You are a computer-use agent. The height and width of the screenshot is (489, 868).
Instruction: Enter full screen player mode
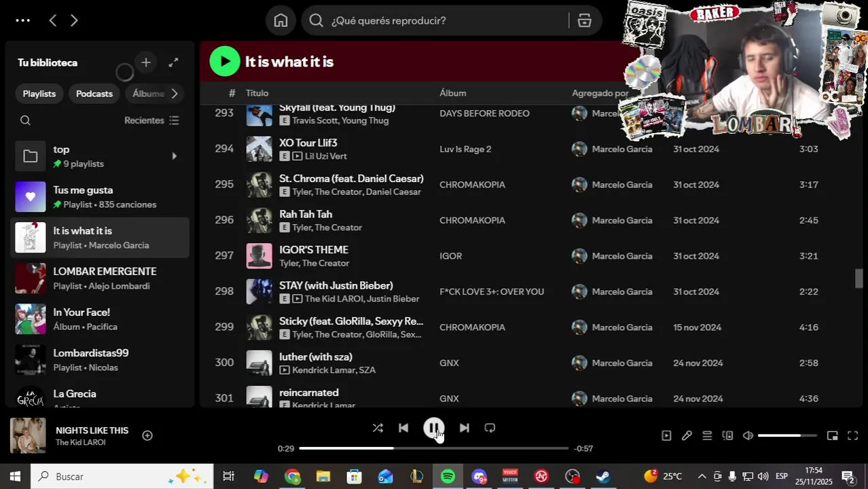pos(853,435)
